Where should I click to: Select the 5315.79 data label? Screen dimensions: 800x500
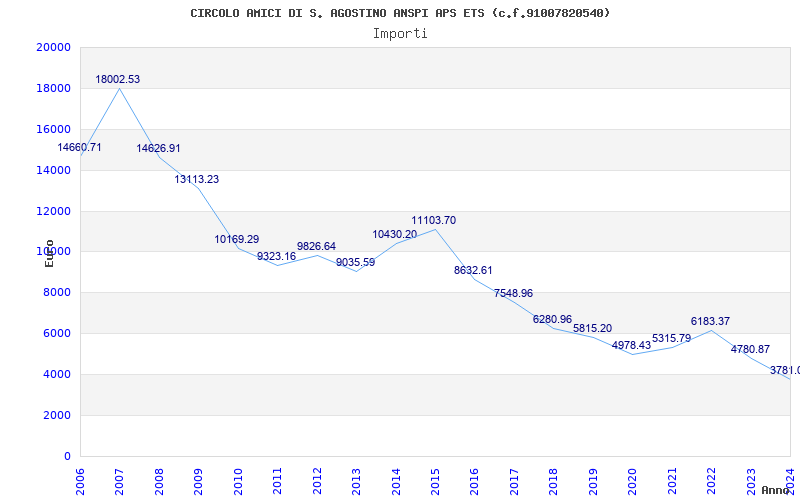tap(671, 339)
